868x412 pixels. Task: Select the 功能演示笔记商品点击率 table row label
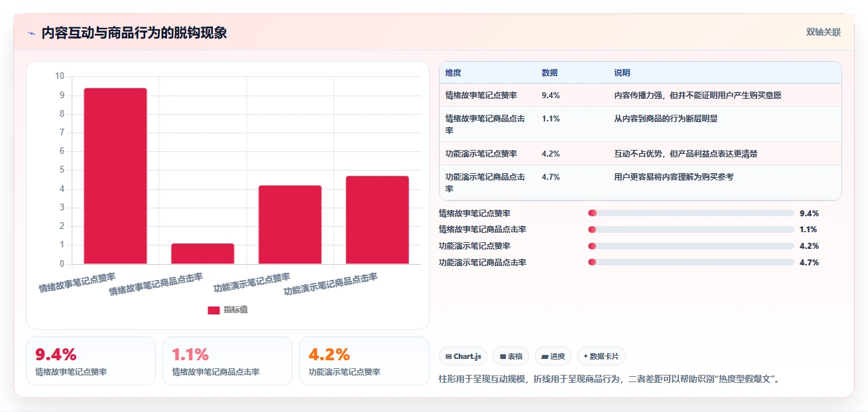click(x=485, y=182)
